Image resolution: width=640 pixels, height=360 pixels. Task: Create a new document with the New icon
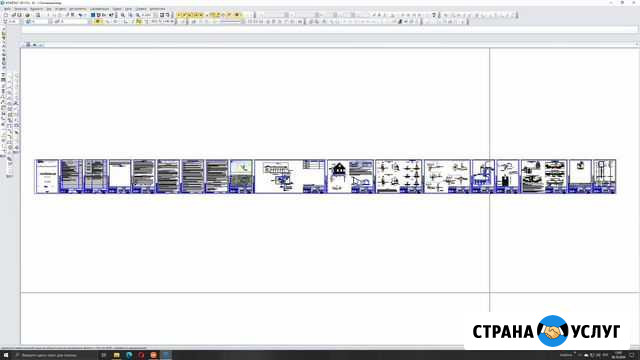(6, 15)
